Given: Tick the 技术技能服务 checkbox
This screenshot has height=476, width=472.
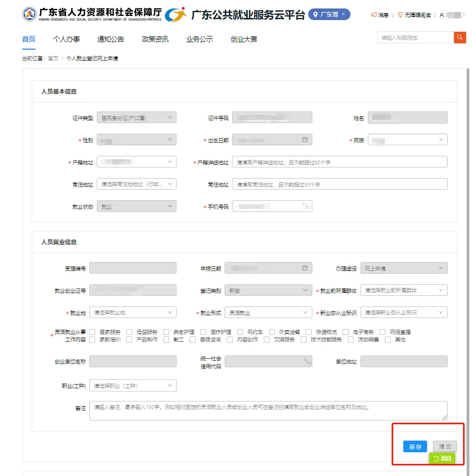Looking at the screenshot, I should (303, 339).
